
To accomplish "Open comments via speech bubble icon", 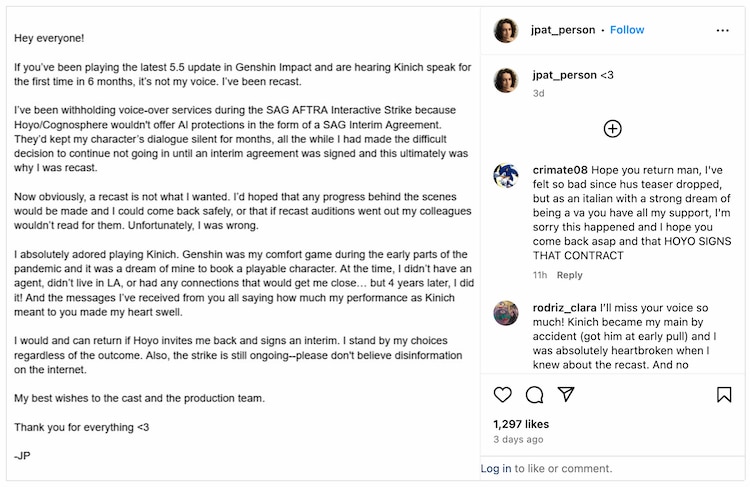I will point(534,395).
